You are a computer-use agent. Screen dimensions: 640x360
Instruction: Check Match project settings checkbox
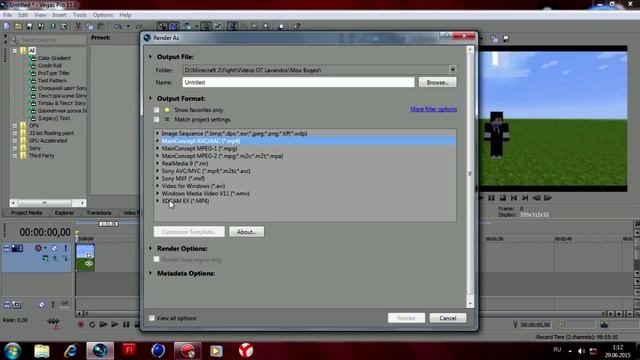click(156, 120)
